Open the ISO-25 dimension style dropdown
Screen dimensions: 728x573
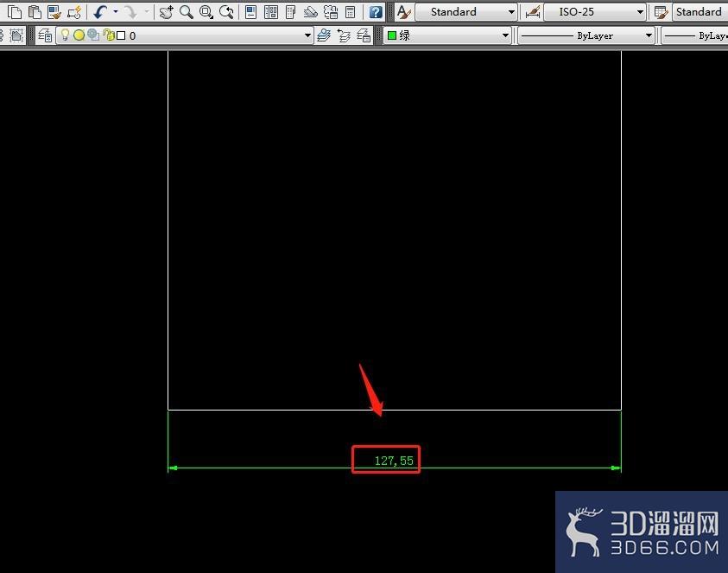coord(595,11)
